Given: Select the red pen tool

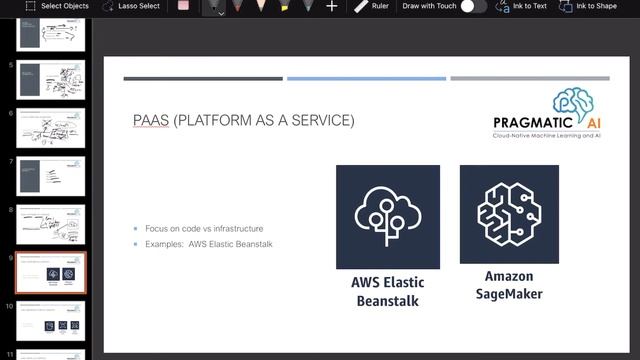Looking at the screenshot, I should tap(238, 5).
